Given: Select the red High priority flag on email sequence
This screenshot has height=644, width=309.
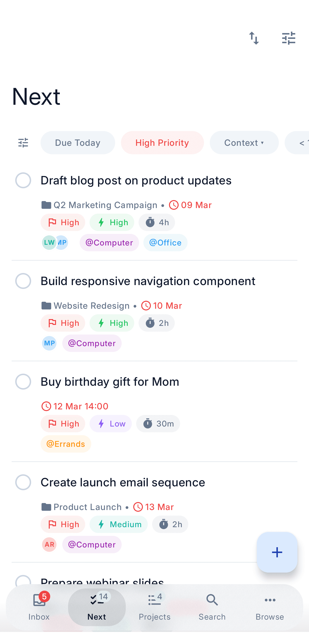Looking at the screenshot, I should [63, 524].
